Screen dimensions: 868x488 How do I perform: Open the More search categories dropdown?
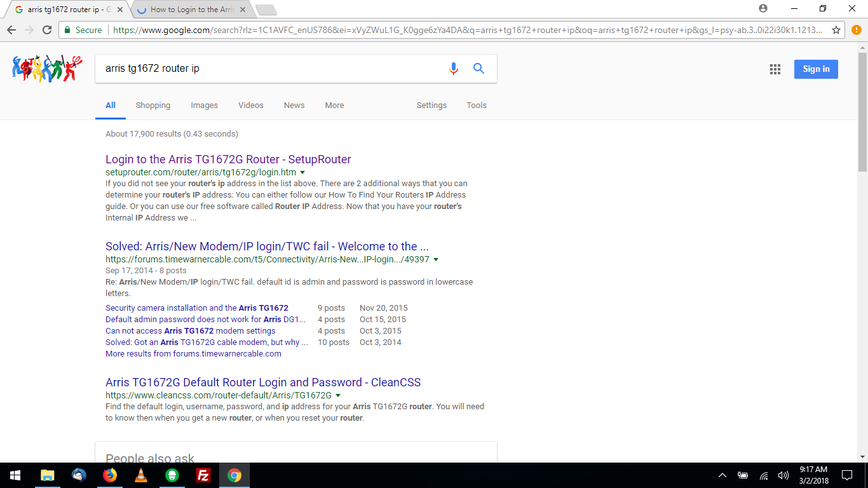(334, 105)
